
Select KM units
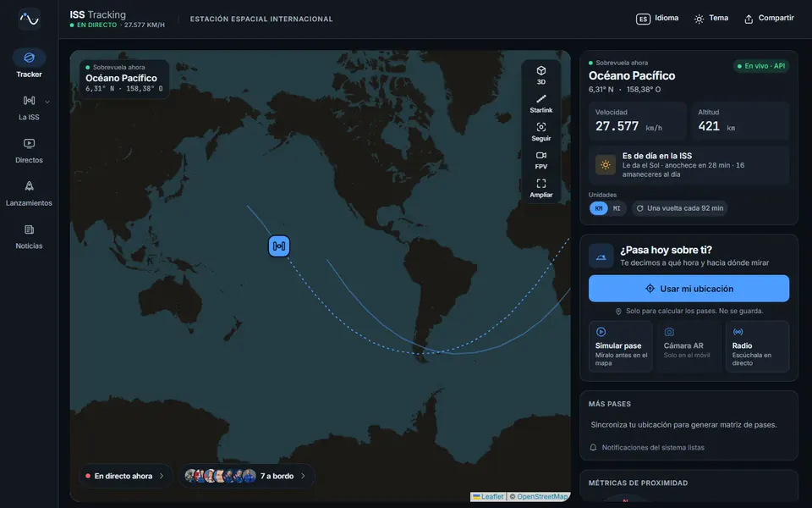coord(599,208)
